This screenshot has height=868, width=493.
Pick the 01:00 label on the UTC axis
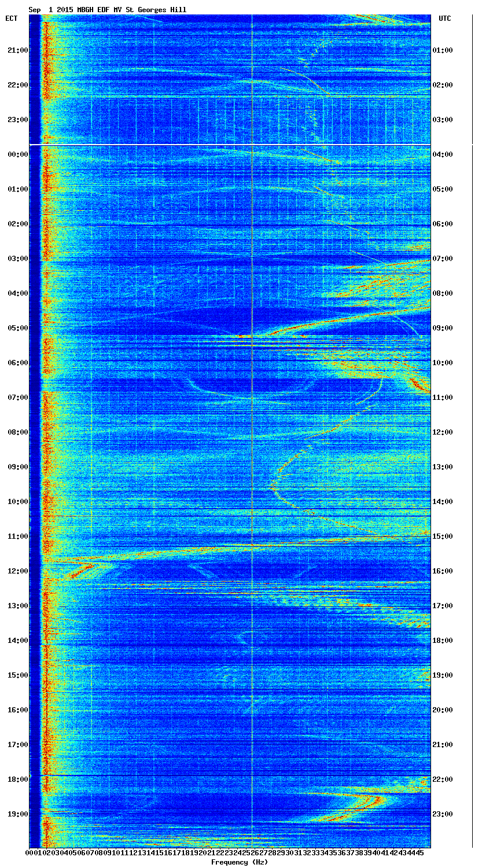443,50
